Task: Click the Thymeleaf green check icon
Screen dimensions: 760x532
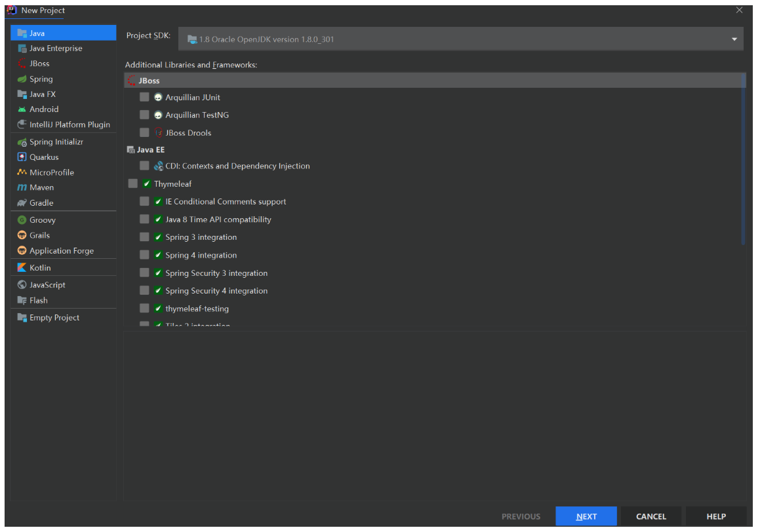Action: [146, 184]
